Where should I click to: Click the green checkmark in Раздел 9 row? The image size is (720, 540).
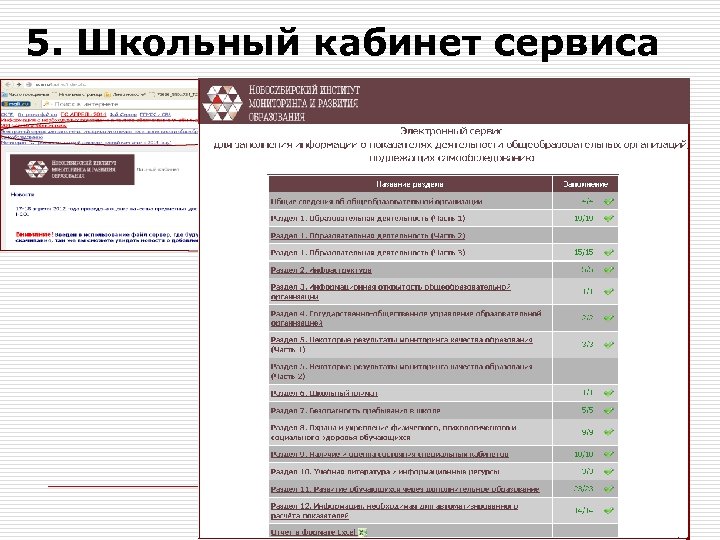tap(608, 454)
